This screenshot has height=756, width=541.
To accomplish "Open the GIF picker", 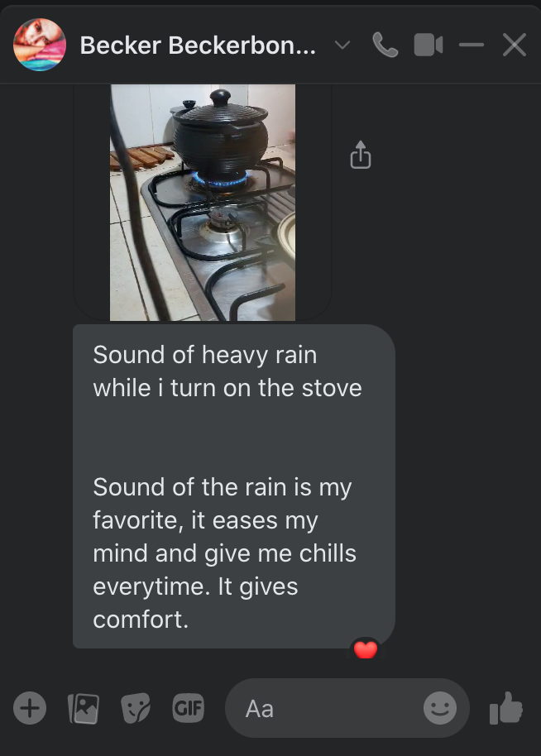I will point(188,708).
